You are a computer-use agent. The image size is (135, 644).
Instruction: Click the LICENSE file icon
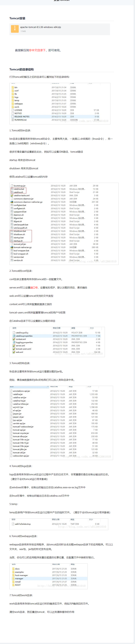pyautogui.click(x=13, y=110)
